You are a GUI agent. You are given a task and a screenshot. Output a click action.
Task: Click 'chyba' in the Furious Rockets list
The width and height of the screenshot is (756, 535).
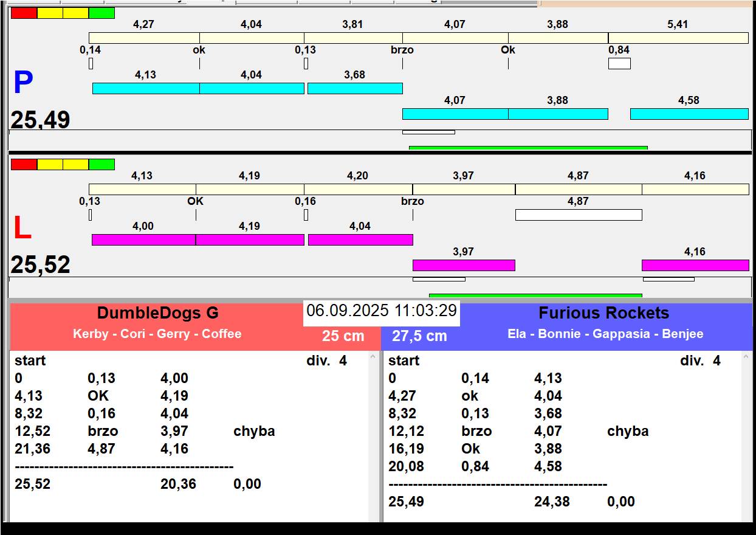628,431
